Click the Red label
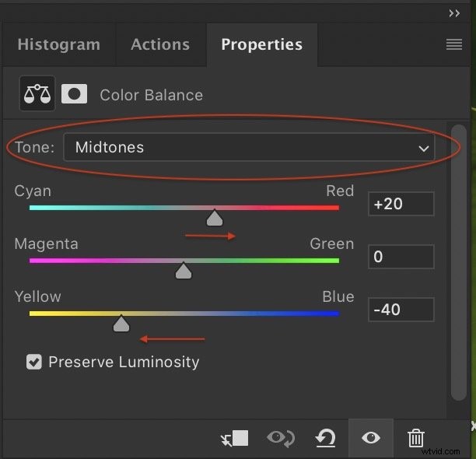 [x=340, y=191]
